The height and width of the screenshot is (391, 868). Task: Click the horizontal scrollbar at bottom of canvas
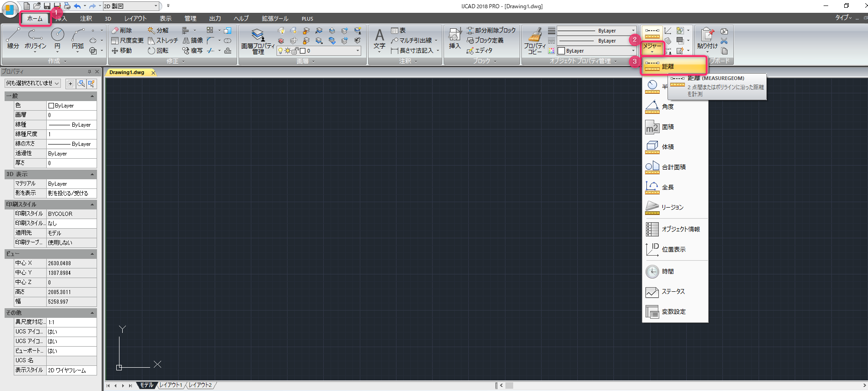(x=681, y=386)
